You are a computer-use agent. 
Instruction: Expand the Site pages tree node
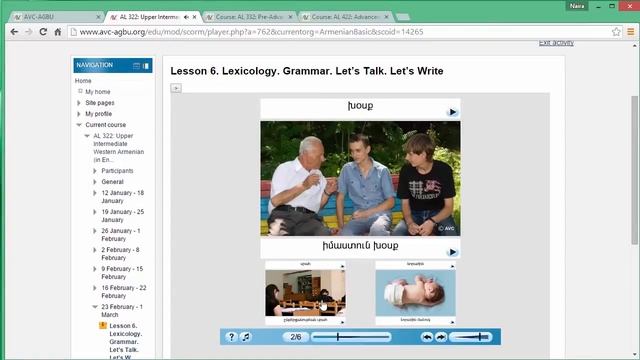(79, 103)
